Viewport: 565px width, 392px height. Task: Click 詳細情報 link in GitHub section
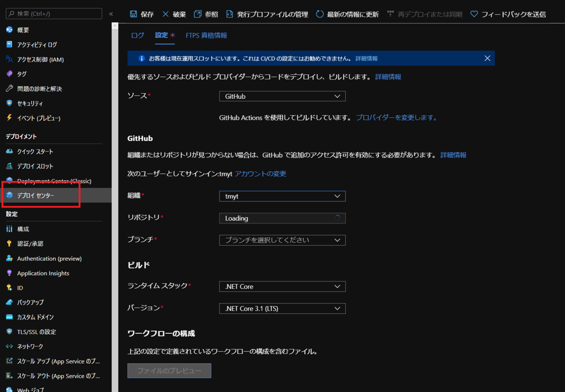pos(453,155)
